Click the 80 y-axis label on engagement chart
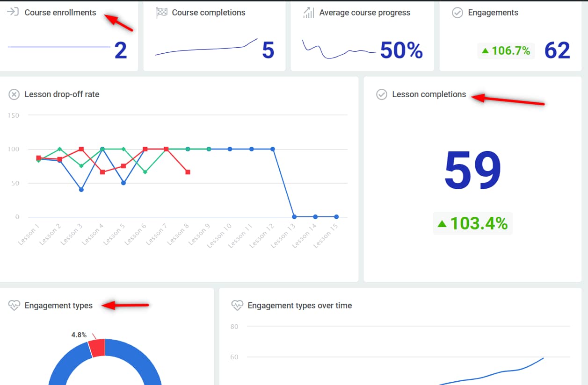 (235, 327)
